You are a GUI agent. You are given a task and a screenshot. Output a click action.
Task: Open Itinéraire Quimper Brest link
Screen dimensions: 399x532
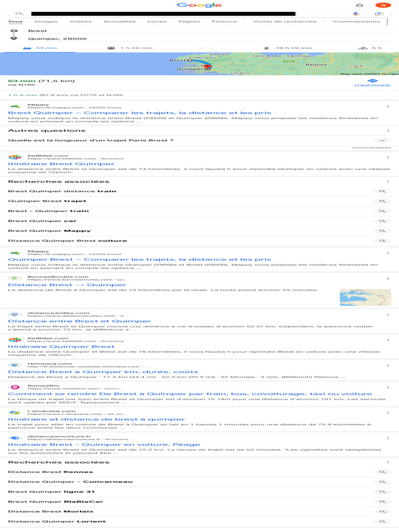point(61,347)
